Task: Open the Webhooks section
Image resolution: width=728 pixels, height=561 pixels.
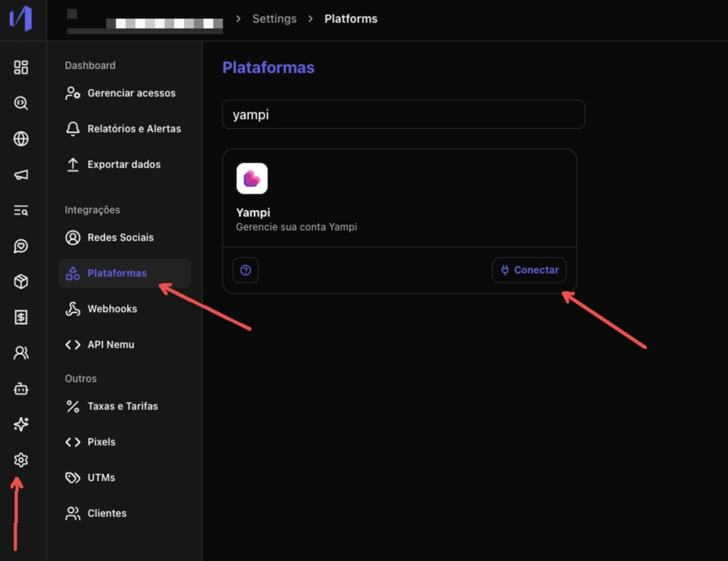Action: click(125, 309)
